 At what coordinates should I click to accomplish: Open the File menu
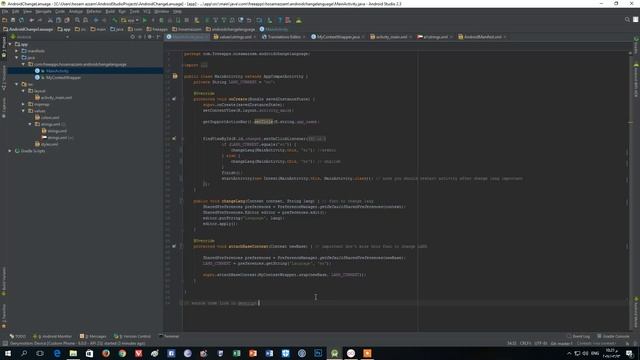point(4,11)
